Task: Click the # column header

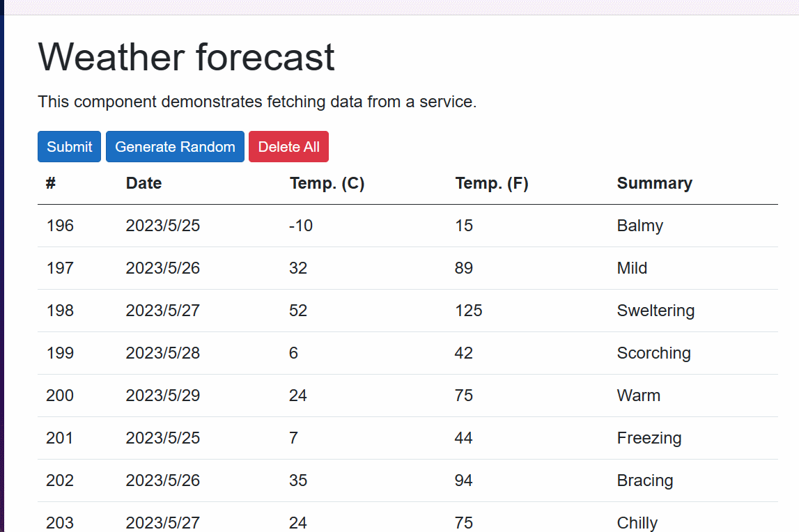Action: coord(50,183)
